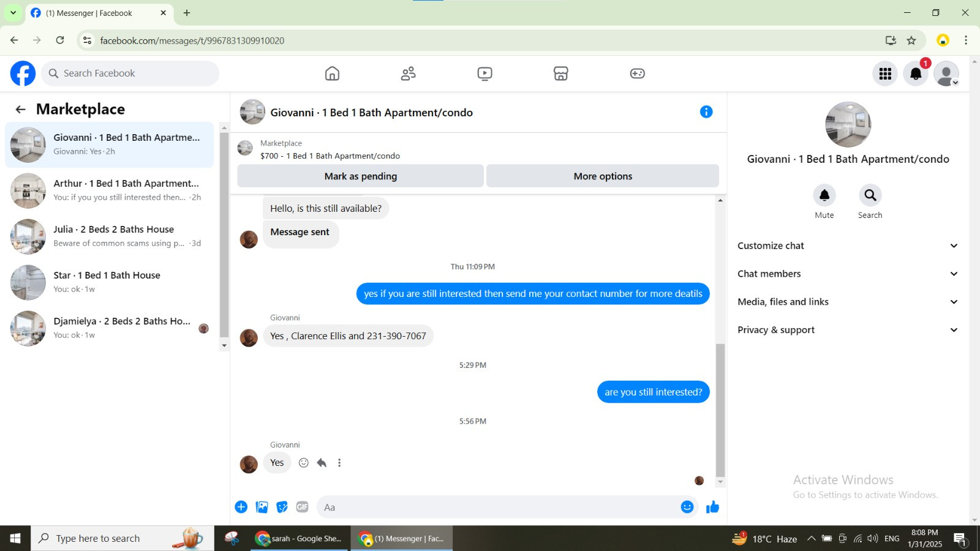Screen dimensions: 980x551
Task: Show hidden system tray icons
Action: [811, 539]
